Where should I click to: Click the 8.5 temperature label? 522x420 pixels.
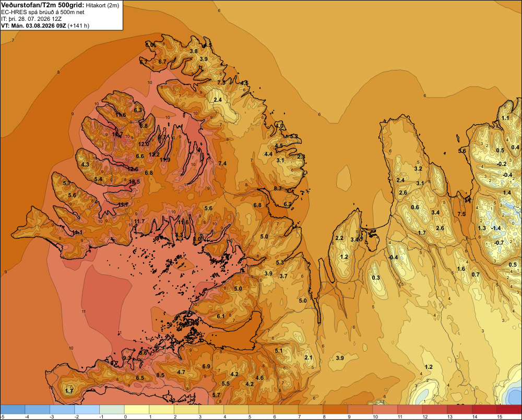160,375
